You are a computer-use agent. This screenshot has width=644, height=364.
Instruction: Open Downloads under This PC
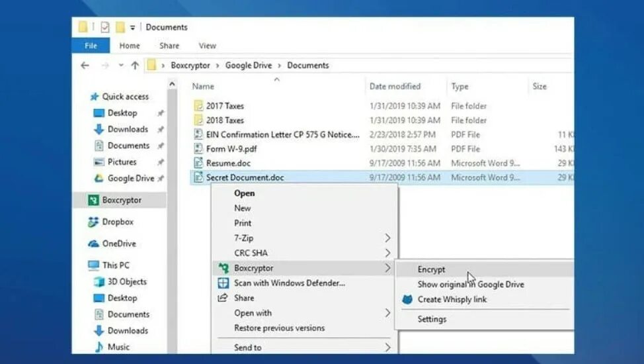pyautogui.click(x=128, y=331)
